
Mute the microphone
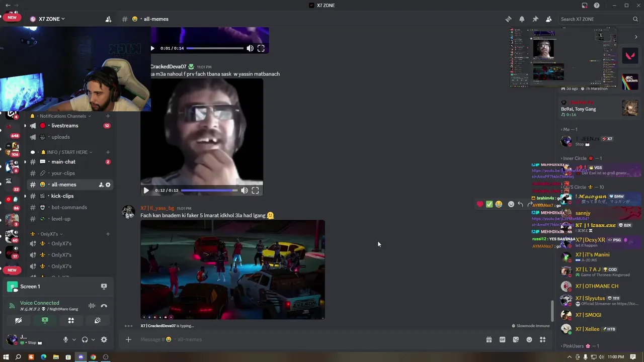[65, 340]
